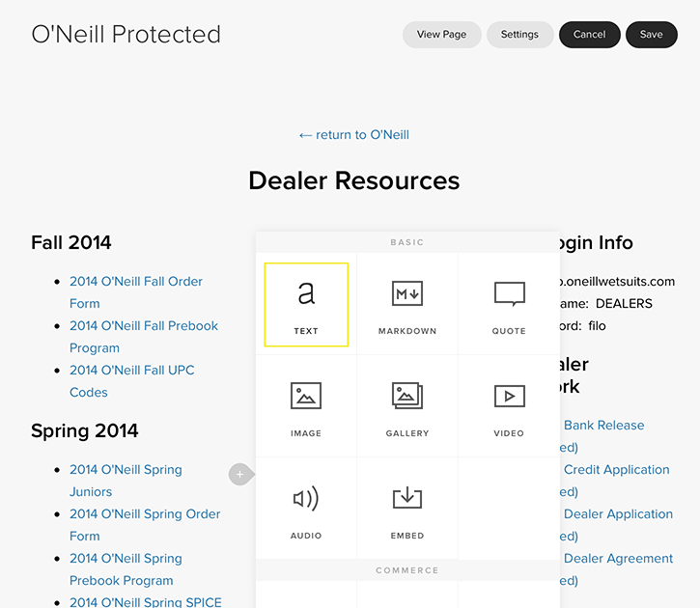Select the Embed block icon
Viewport: 700px width, 608px height.
click(407, 509)
